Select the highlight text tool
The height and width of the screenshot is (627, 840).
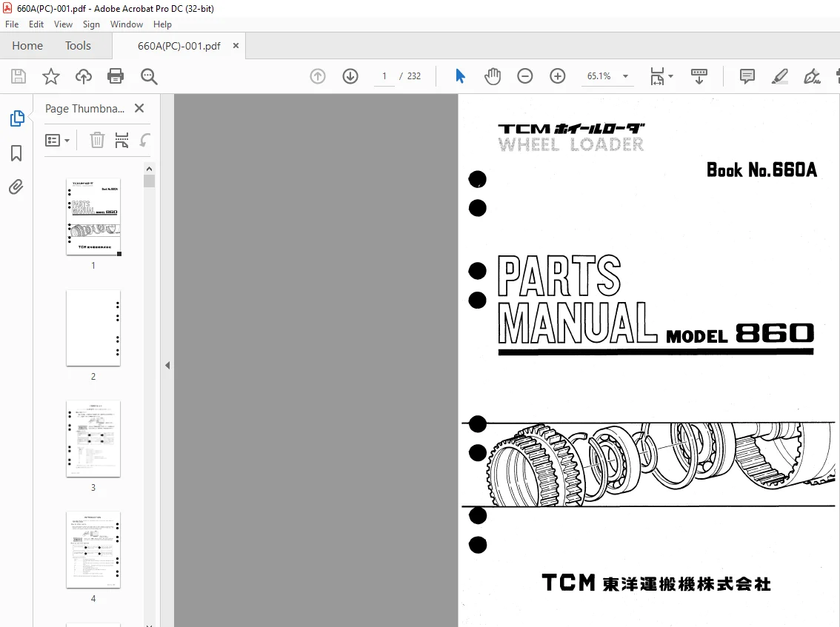[x=779, y=76]
